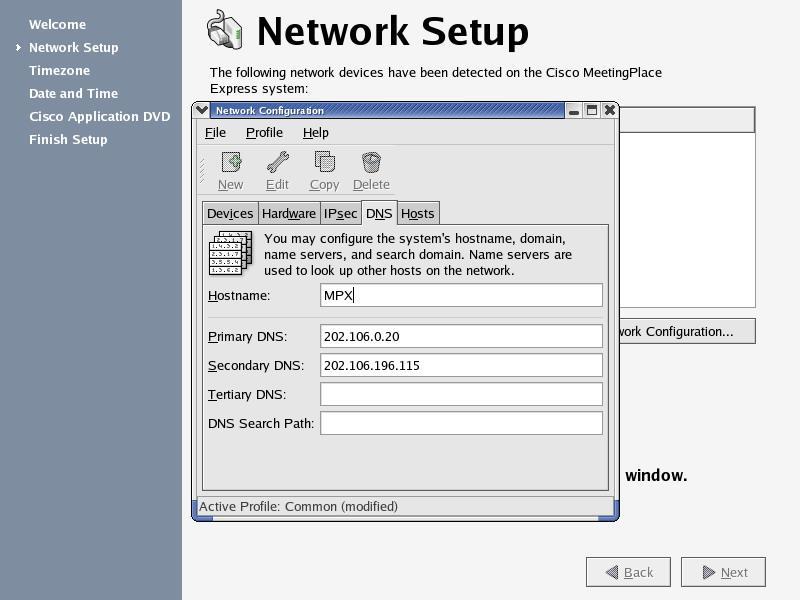Click the Secondary DNS input field
This screenshot has height=600, width=800.
tap(461, 365)
